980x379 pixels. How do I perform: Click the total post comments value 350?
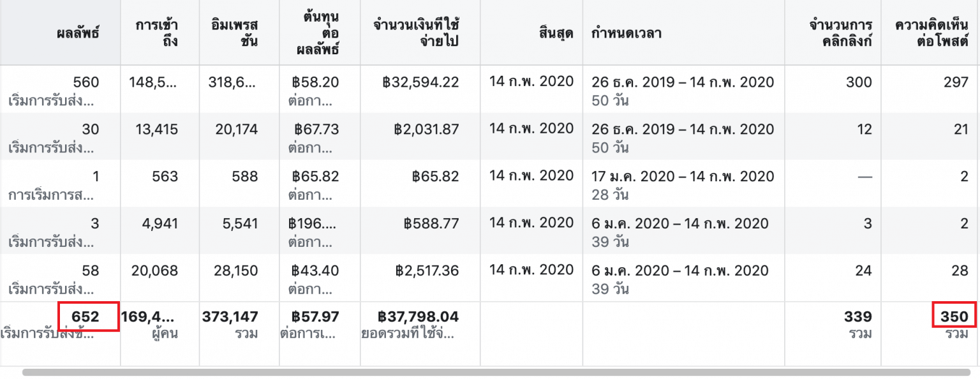954,316
